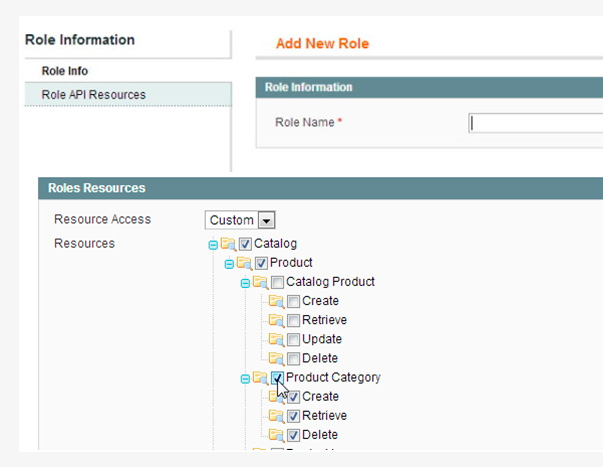Click folder icon of Retrieve under Catalog Product
The width and height of the screenshot is (603, 467).
point(277,320)
